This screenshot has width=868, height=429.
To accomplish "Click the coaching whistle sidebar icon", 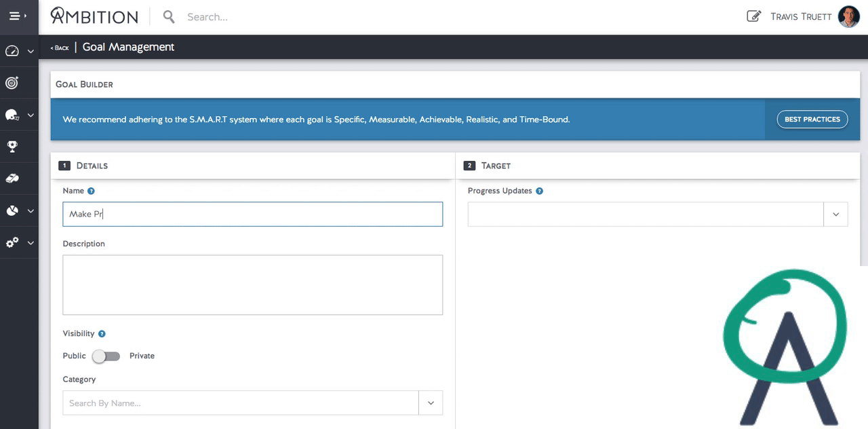I will [x=12, y=179].
